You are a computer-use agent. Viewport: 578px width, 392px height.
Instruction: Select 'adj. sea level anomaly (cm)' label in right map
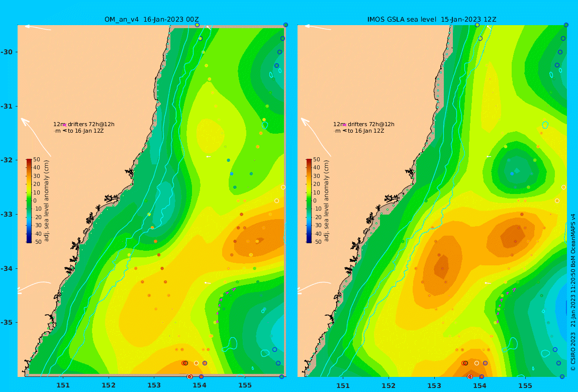coord(326,201)
